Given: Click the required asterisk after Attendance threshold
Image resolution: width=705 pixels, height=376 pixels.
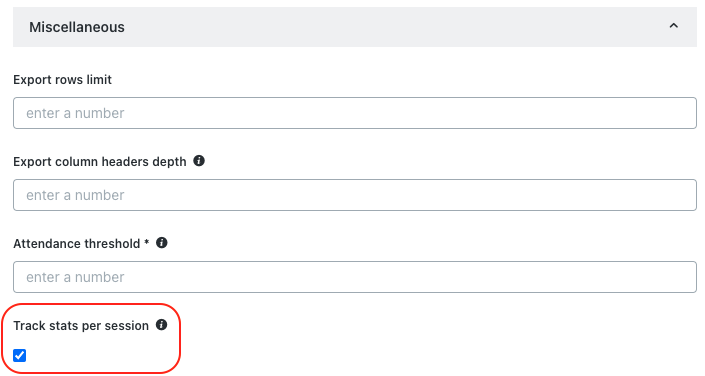Looking at the screenshot, I should (147, 242).
